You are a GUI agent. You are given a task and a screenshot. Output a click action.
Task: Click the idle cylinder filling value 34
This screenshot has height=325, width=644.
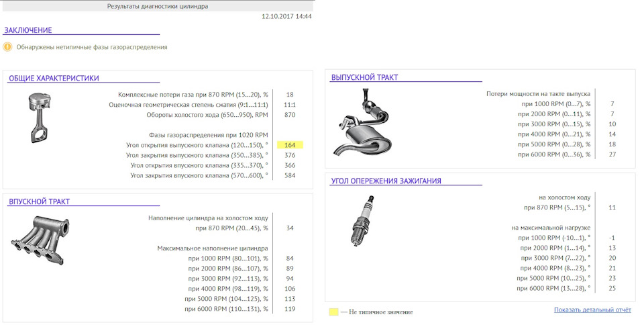(x=290, y=228)
